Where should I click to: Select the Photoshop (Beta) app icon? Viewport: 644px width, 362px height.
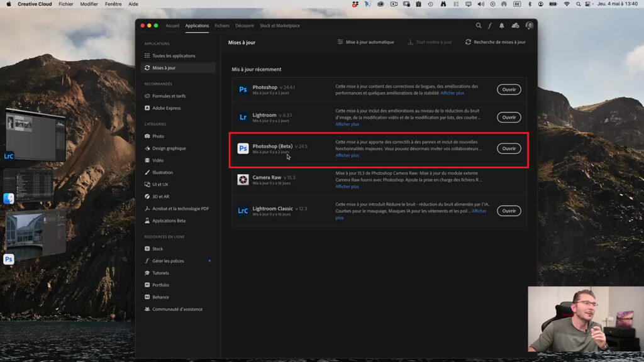tap(243, 148)
